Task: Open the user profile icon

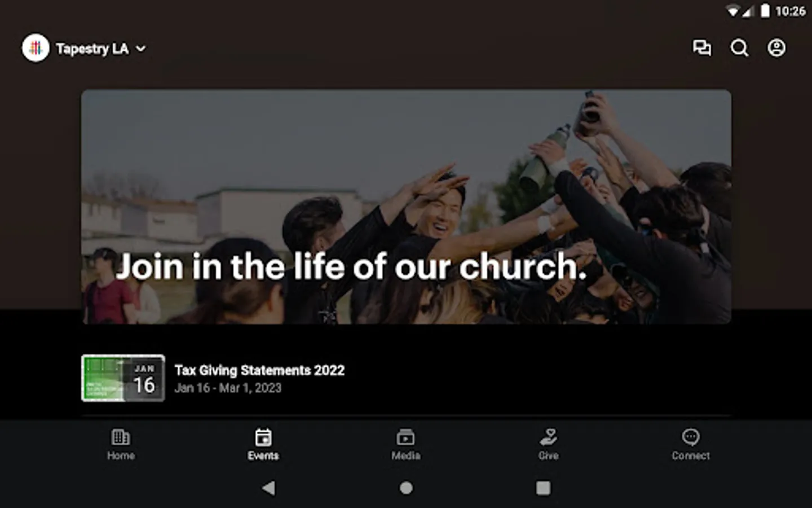Action: [776, 48]
